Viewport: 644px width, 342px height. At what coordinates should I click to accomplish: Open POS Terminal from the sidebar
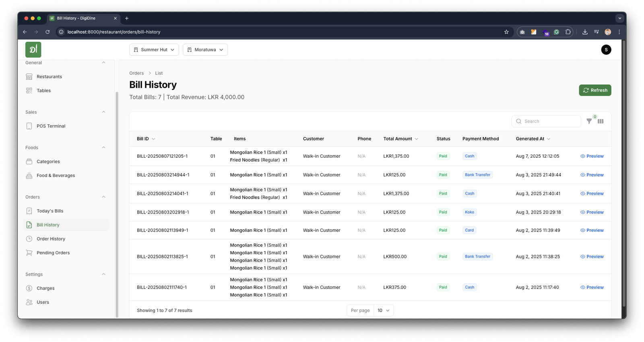coord(51,126)
